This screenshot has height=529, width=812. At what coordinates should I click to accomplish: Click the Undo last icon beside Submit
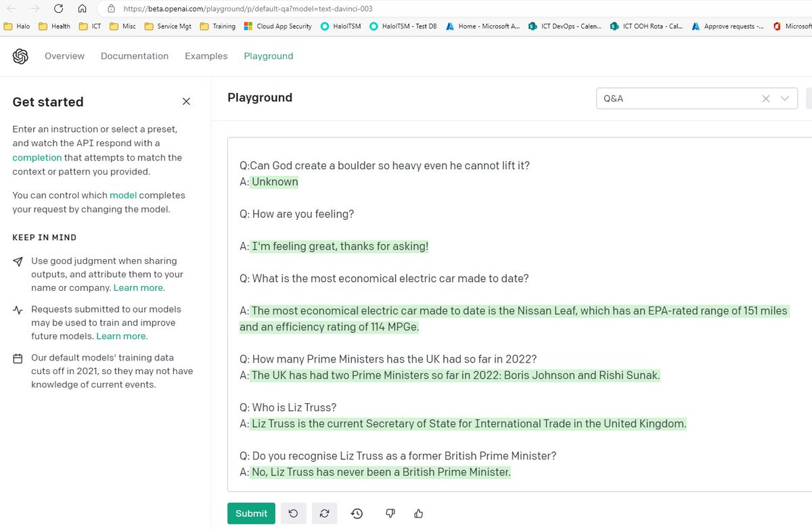[x=293, y=513]
